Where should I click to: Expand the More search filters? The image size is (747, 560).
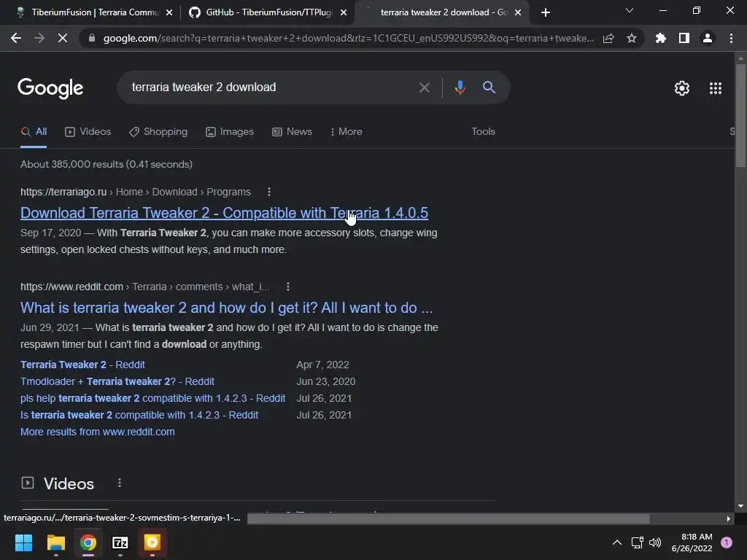coord(347,132)
